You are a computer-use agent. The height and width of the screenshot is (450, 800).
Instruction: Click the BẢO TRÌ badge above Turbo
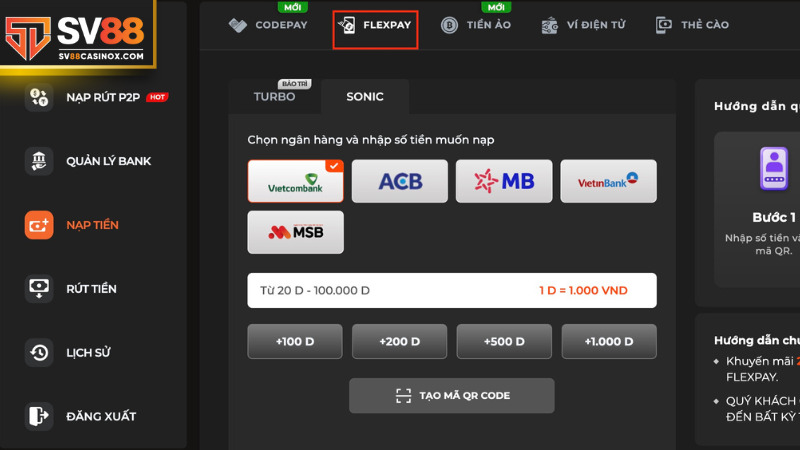[x=295, y=84]
